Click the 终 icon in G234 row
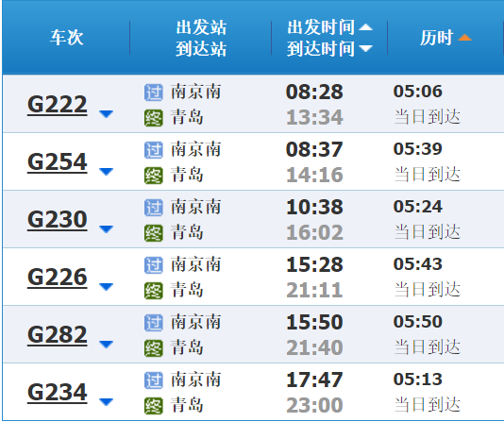Screen dimensions: 504x422 [153, 406]
